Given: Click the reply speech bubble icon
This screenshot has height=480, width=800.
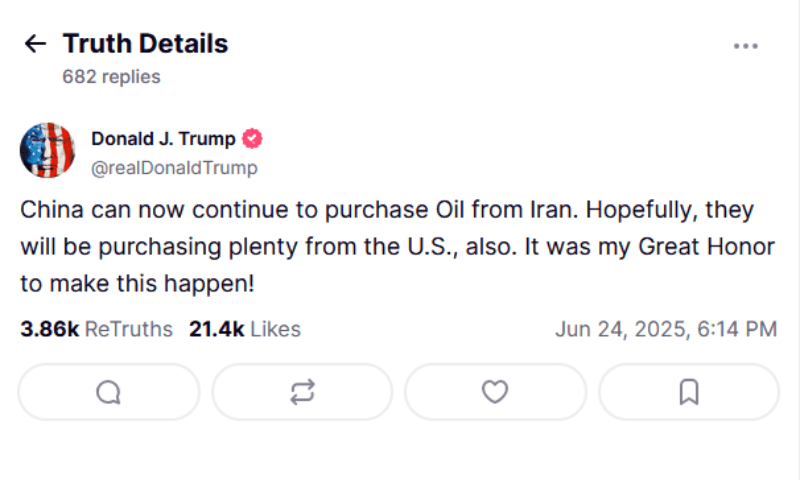Looking at the screenshot, I should [x=109, y=392].
